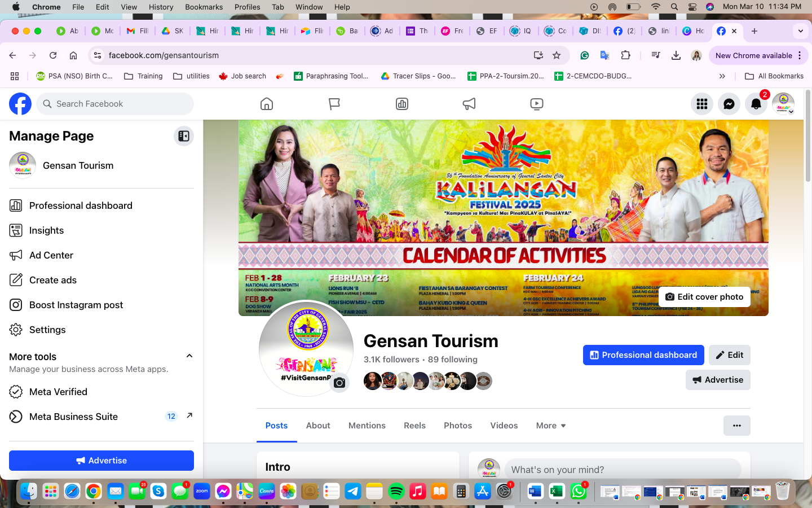This screenshot has height=508, width=812.
Task: Open Spotify from the Dock
Action: 396,492
